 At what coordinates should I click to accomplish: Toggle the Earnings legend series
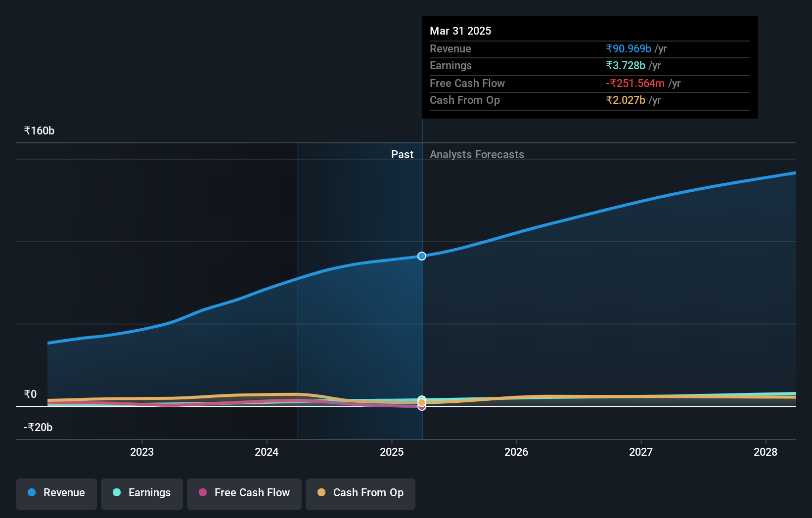pos(142,494)
